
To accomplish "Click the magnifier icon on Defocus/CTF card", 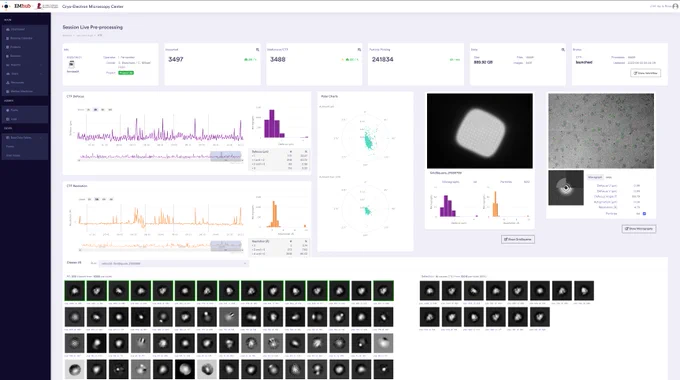I will (359, 49).
